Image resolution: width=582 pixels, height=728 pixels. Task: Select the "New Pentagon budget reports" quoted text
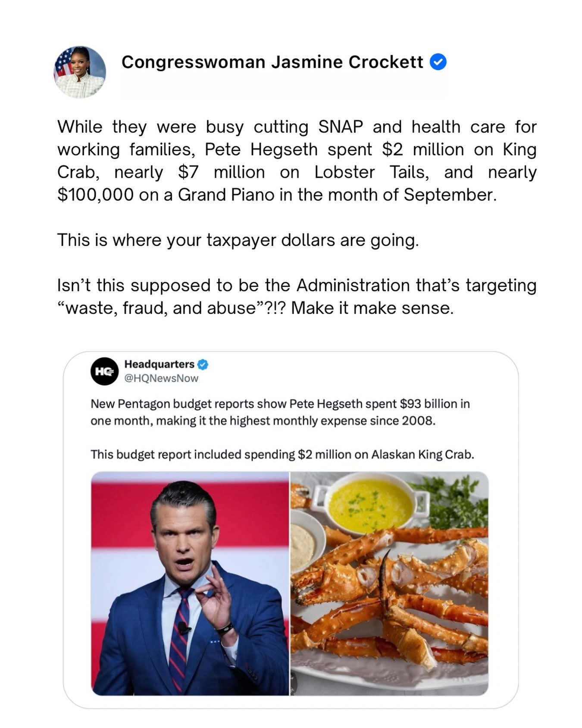coord(279,412)
